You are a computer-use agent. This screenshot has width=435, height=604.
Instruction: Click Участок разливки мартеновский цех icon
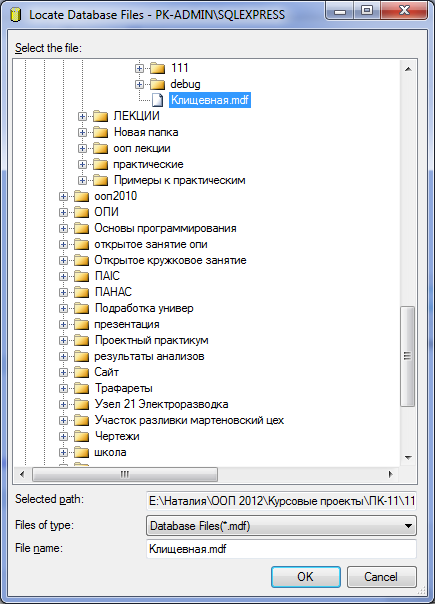(81, 420)
